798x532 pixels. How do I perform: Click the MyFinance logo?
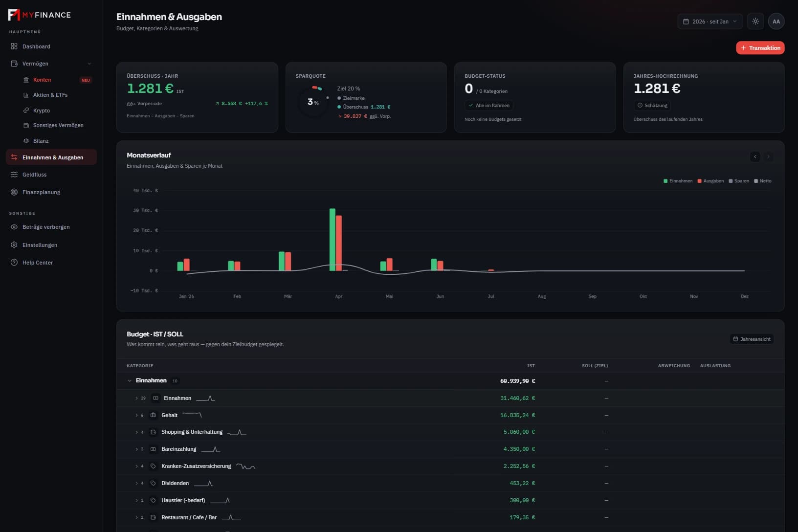(x=40, y=15)
